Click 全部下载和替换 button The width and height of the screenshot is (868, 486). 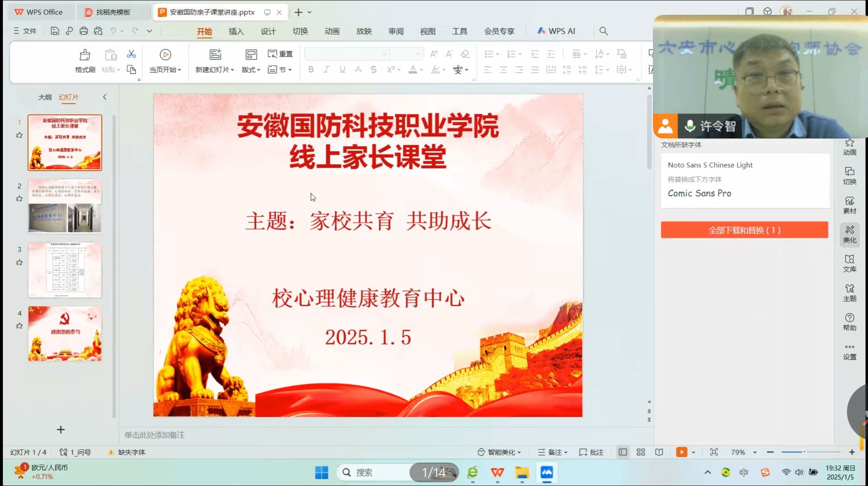point(744,230)
